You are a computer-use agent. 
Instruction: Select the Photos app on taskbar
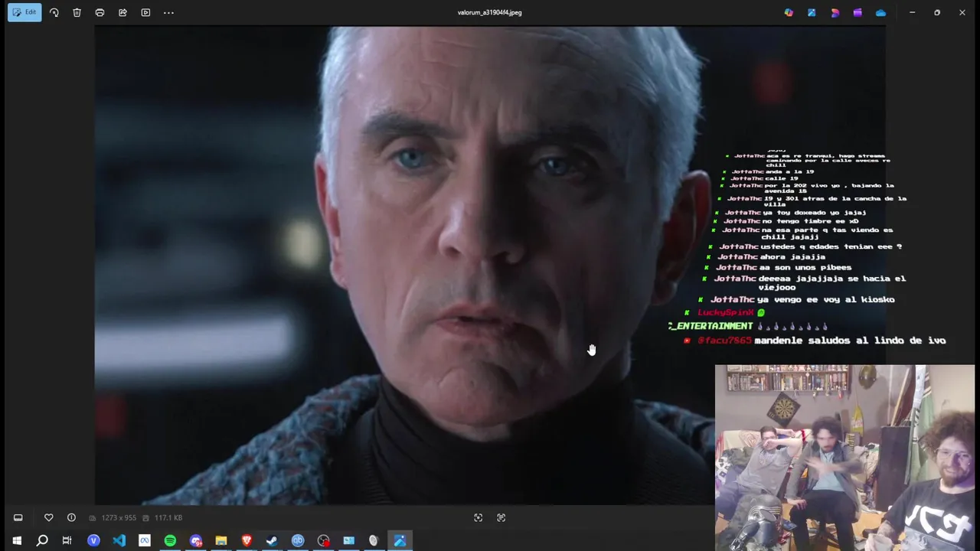400,540
